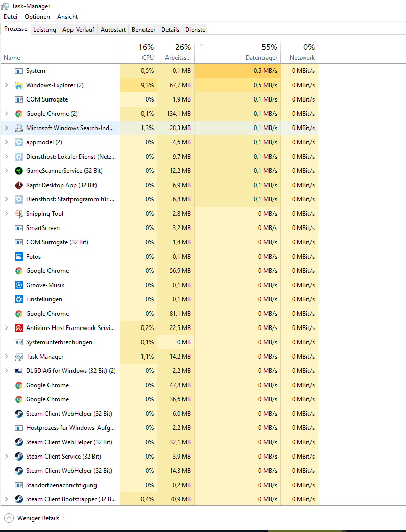Expand the Windows-Explorer (2) group
This screenshot has height=532, width=406.
(x=7, y=85)
